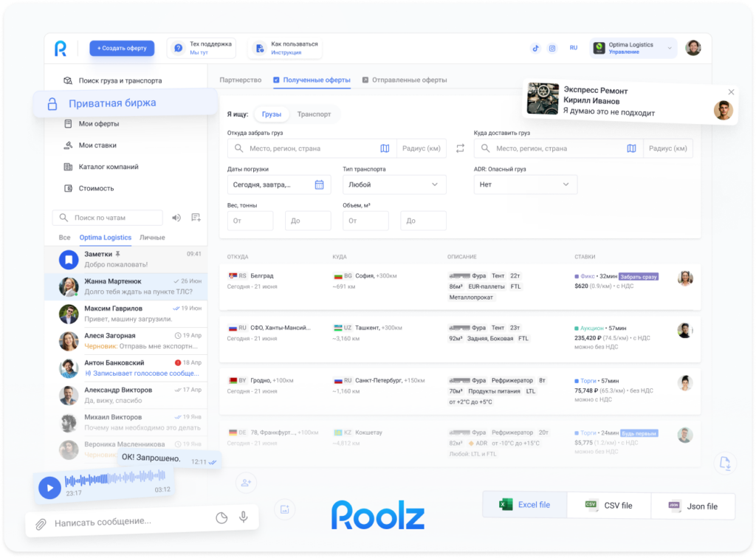Image resolution: width=756 pixels, height=558 pixels.
Task: Open map picker in pickup location field
Action: (x=385, y=148)
